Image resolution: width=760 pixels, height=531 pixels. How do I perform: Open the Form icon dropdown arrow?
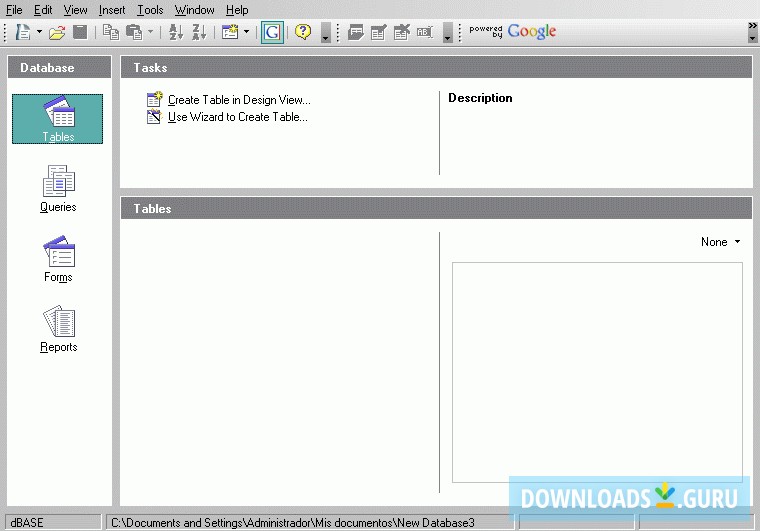(x=246, y=32)
